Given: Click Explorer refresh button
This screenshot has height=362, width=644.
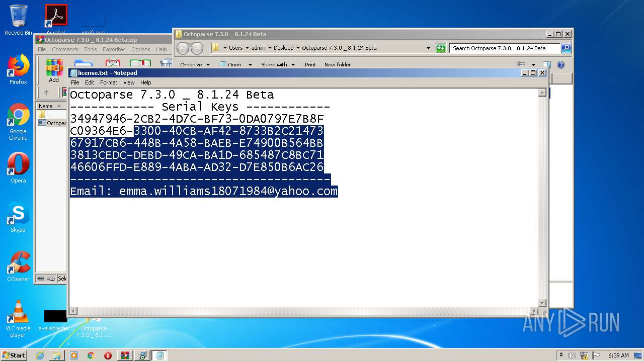Looking at the screenshot, I should tap(441, 48).
